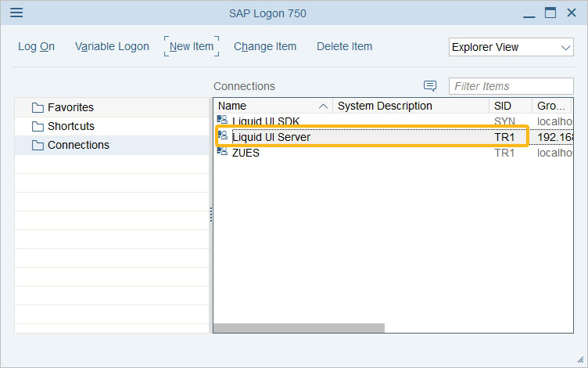Sort by SID column header
Image resolution: width=588 pixels, height=368 pixels.
(511, 106)
